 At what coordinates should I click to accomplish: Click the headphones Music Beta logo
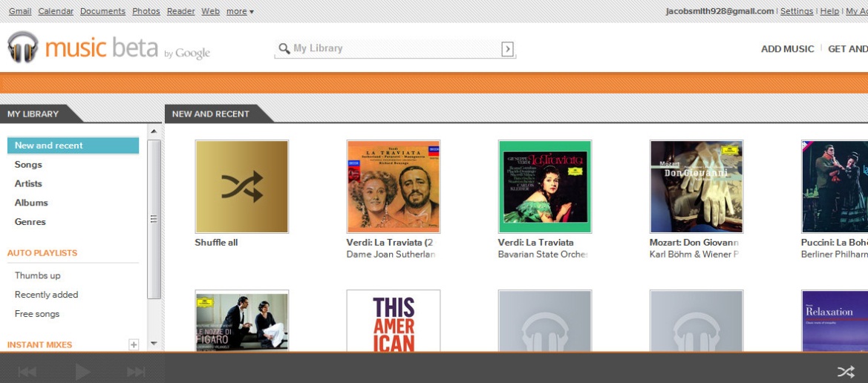coord(23,47)
